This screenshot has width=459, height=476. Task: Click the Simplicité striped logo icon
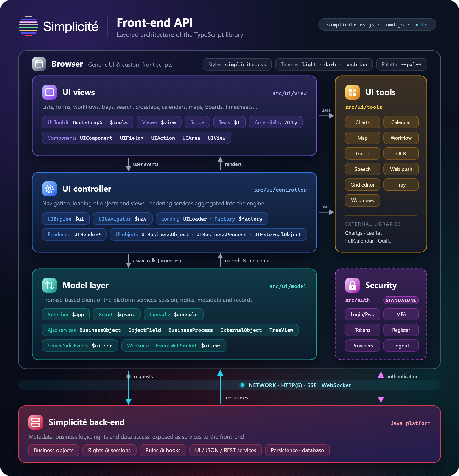pos(28,26)
